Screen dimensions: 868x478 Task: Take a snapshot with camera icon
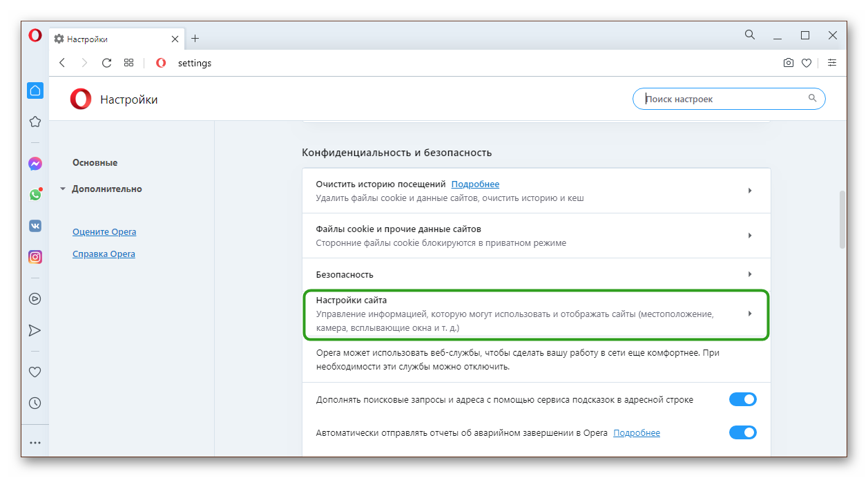click(x=789, y=63)
